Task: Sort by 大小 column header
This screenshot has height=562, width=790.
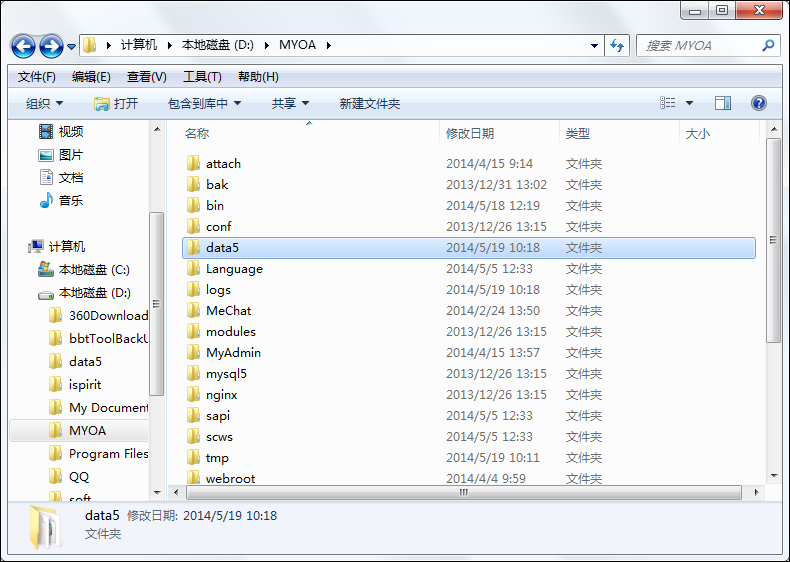Action: coord(719,134)
